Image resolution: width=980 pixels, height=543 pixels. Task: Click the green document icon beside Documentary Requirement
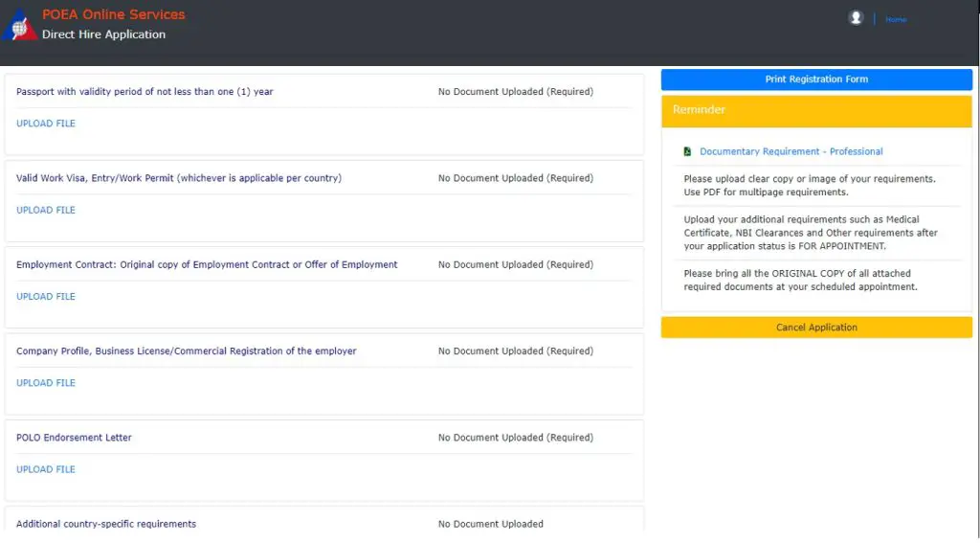[687, 151]
